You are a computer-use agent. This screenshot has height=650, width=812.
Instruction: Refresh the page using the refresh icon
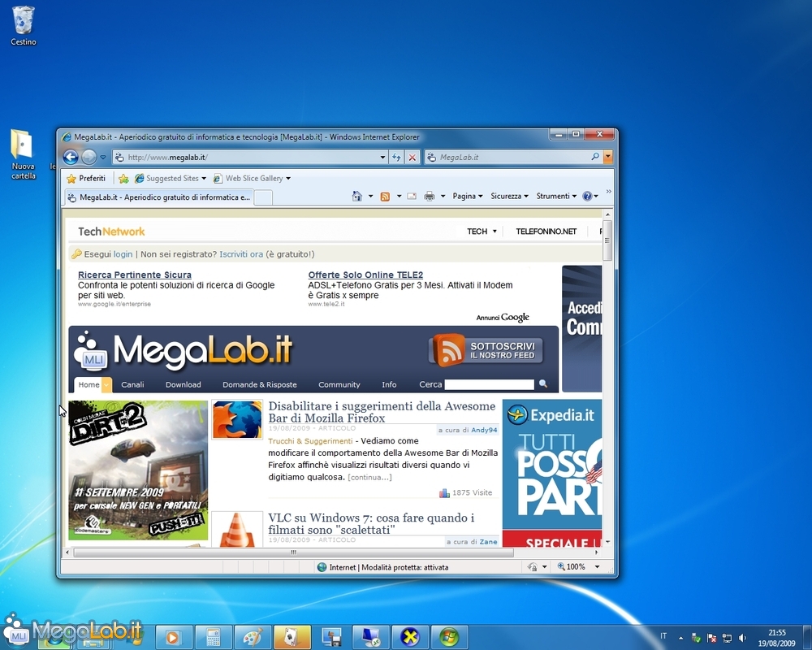pos(396,157)
